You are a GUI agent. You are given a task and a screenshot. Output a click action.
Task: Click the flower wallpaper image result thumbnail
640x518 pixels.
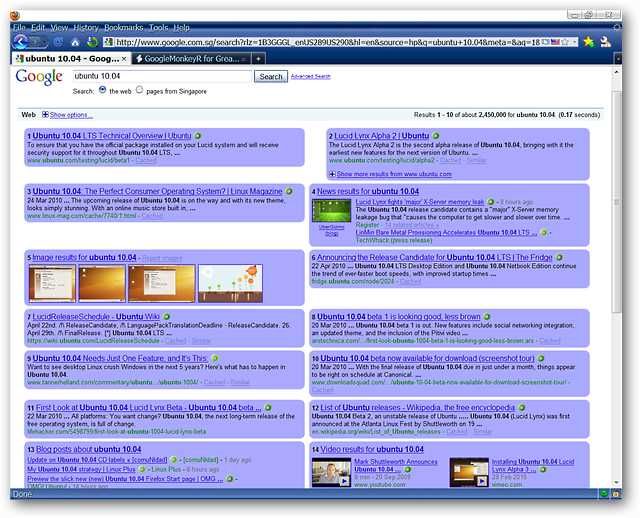pyautogui.click(x=230, y=284)
